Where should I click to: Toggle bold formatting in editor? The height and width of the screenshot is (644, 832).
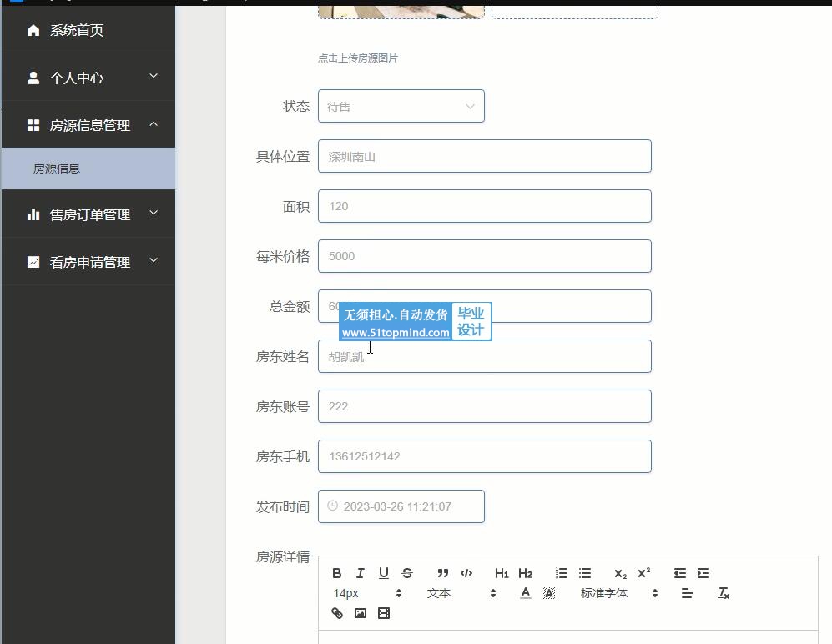point(337,573)
